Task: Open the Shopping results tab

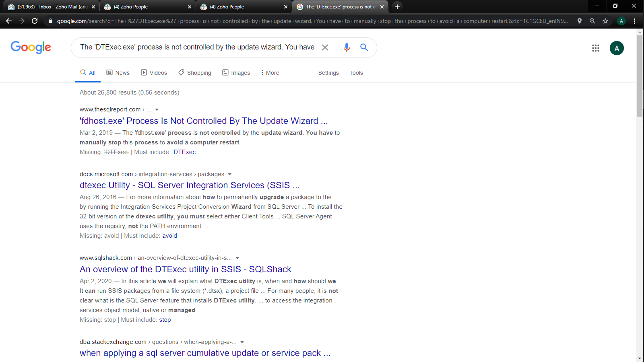Action: [x=195, y=73]
